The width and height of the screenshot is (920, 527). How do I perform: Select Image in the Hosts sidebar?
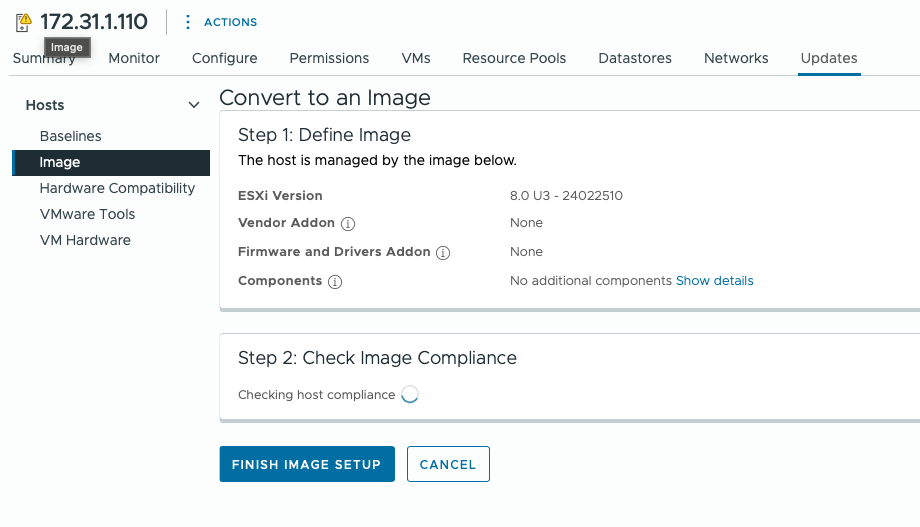coord(111,163)
